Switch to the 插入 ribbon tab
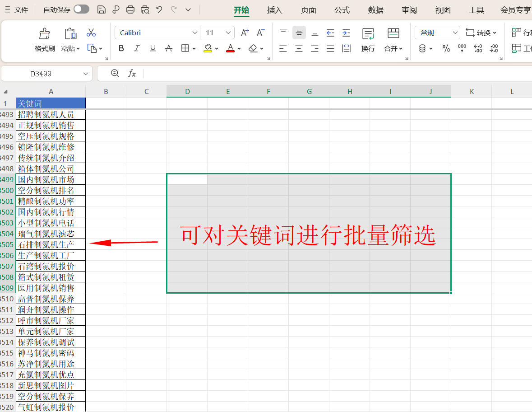Screen dimensions: 532x412 click(274, 10)
